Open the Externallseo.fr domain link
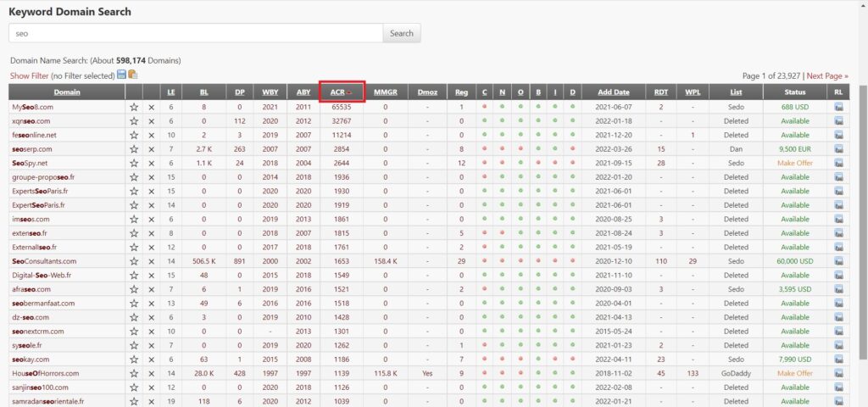The width and height of the screenshot is (868, 407). 34,247
